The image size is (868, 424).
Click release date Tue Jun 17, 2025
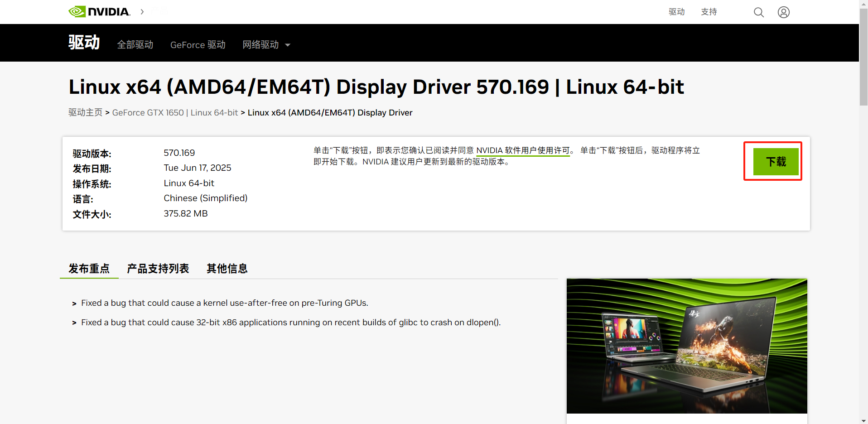tap(198, 168)
